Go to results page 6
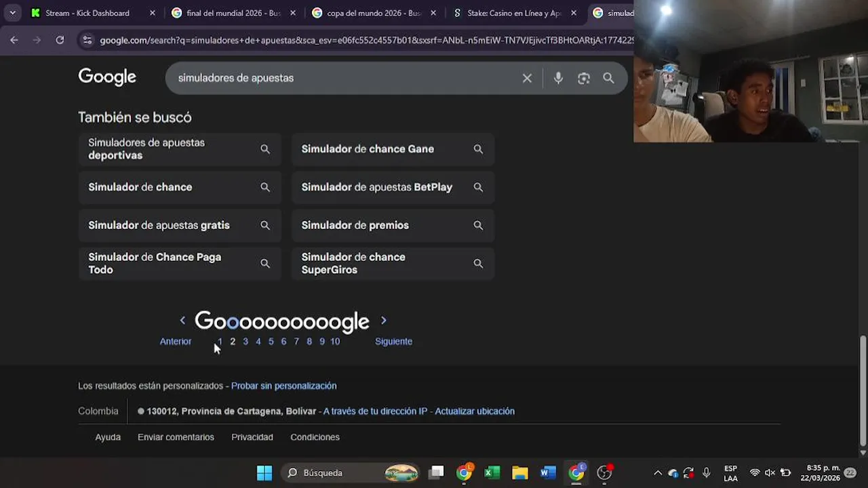 [283, 342]
